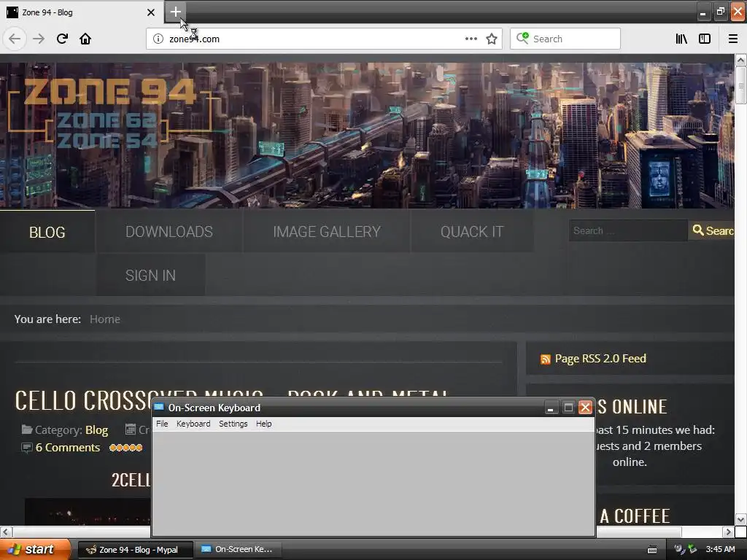Click the yellow site Search button
This screenshot has width=747, height=560.
point(712,230)
